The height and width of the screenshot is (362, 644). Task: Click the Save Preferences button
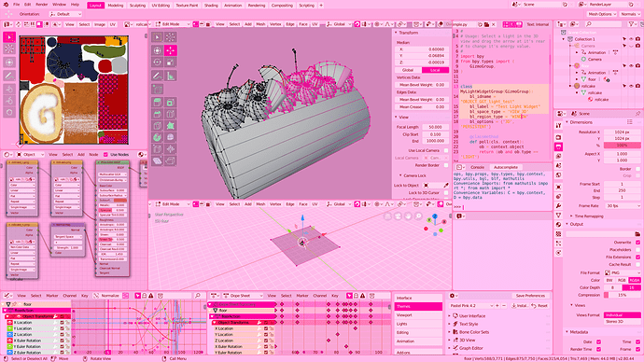530,296
